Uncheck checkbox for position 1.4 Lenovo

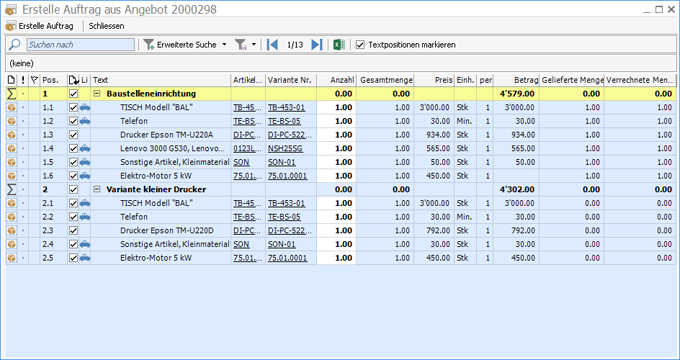coord(73,148)
